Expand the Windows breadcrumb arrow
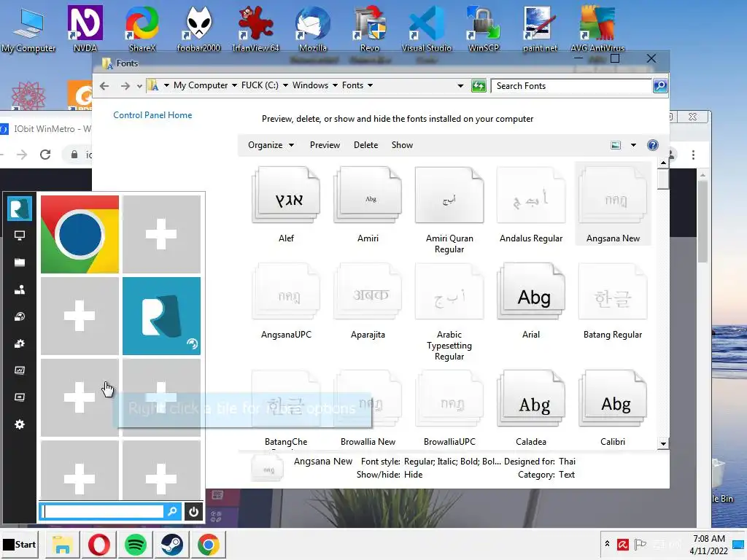This screenshot has height=560, width=747. [x=335, y=86]
